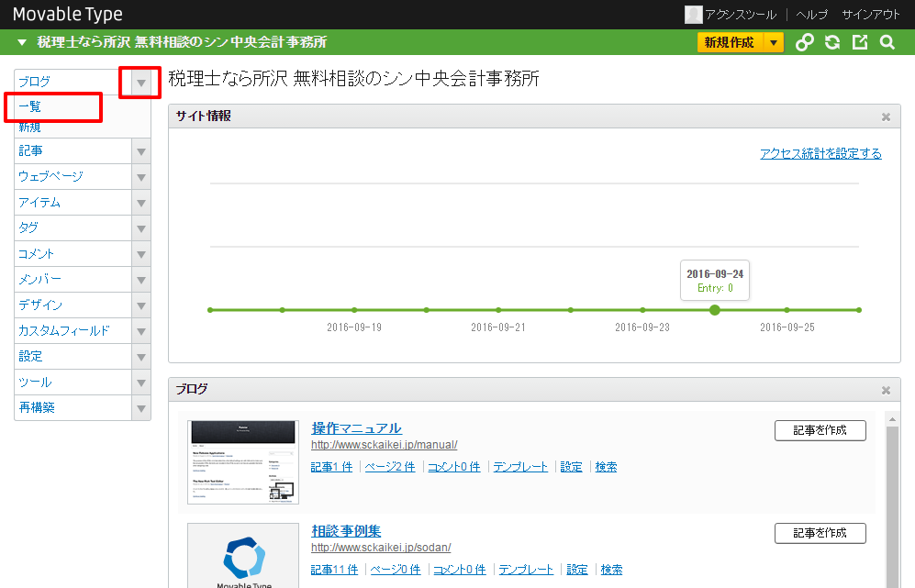Click the ヘルプ link in header
This screenshot has width=915, height=588.
(811, 15)
